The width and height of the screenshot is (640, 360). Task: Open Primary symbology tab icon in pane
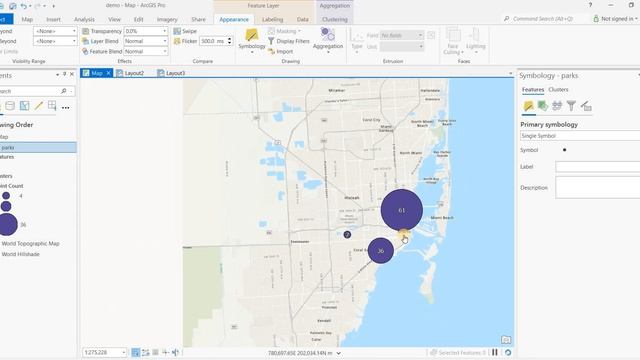(x=529, y=106)
